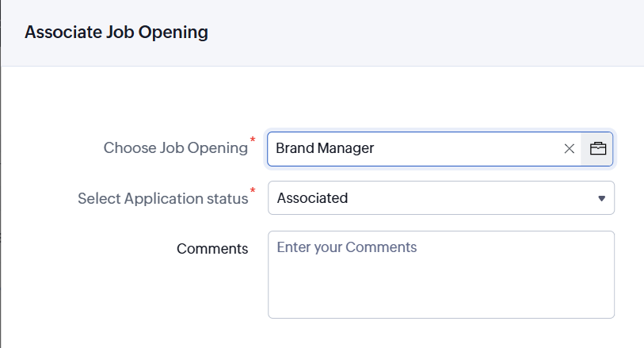The width and height of the screenshot is (644, 348).
Task: Click inside the Comments text area
Action: coord(440,277)
